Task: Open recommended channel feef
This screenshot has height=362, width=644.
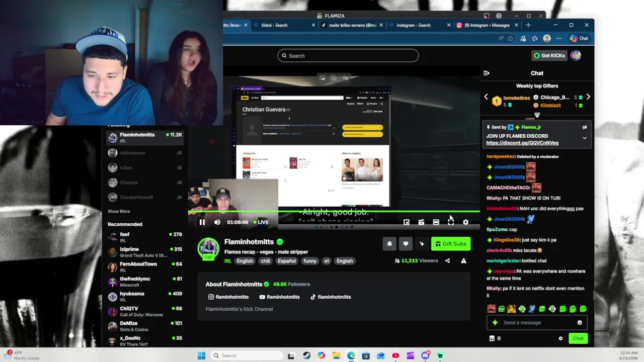Action: point(145,237)
